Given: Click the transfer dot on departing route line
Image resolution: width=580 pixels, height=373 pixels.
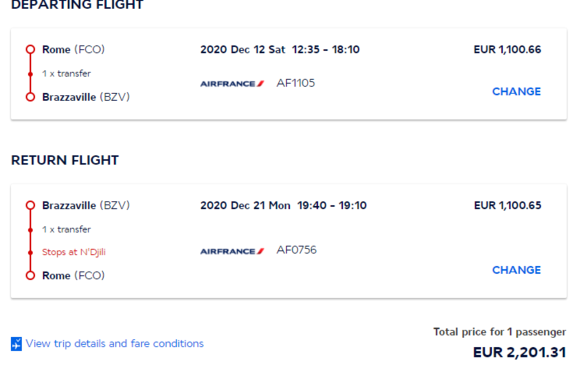Looking at the screenshot, I should pyautogui.click(x=30, y=74).
